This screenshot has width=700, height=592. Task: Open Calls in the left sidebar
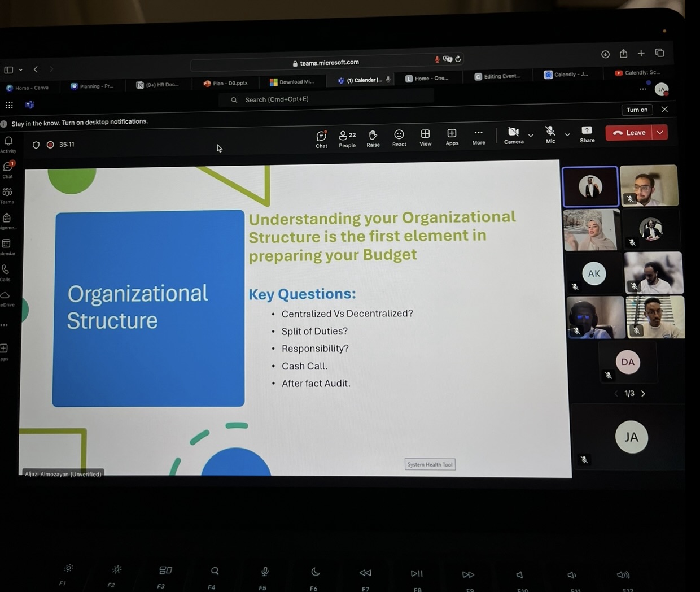pyautogui.click(x=6, y=273)
